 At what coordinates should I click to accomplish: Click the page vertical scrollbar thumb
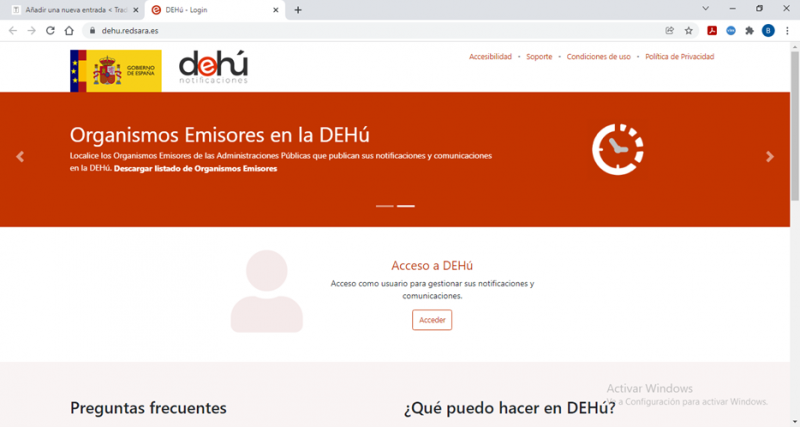pyautogui.click(x=795, y=125)
